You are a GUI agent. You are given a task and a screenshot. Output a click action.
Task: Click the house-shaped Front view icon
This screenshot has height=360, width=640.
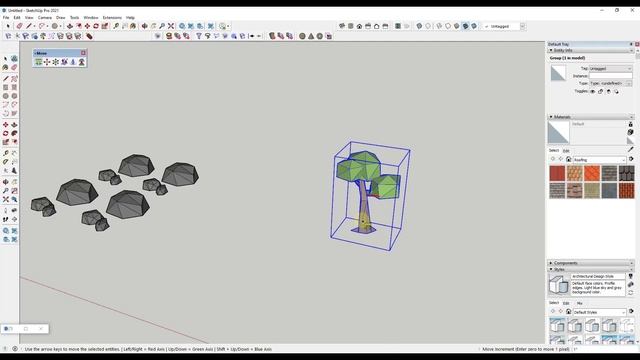359,26
